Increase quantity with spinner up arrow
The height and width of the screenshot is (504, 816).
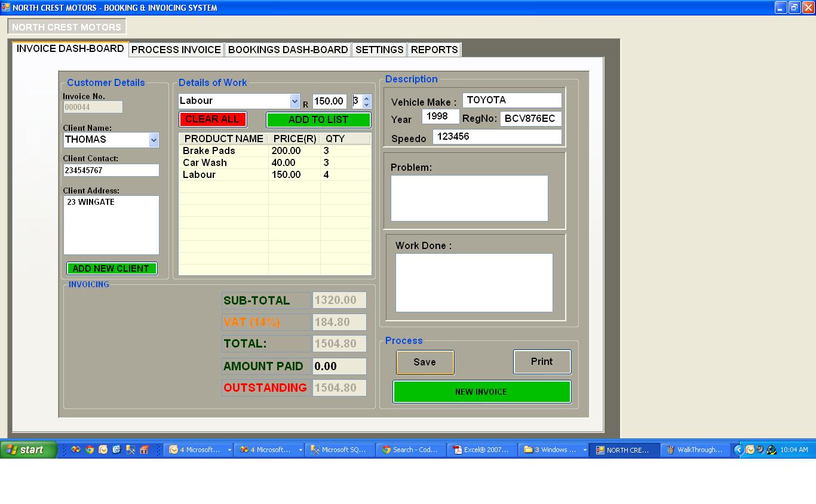tap(367, 98)
